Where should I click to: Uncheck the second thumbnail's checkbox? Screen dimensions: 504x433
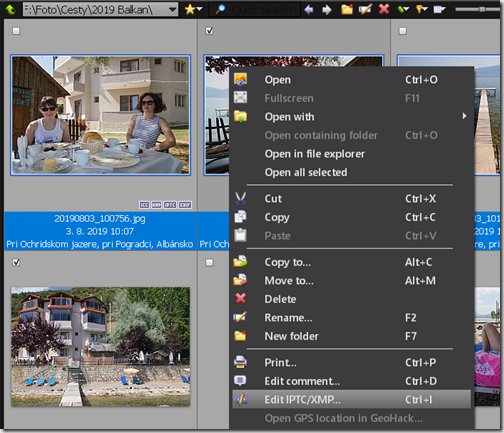click(x=209, y=31)
